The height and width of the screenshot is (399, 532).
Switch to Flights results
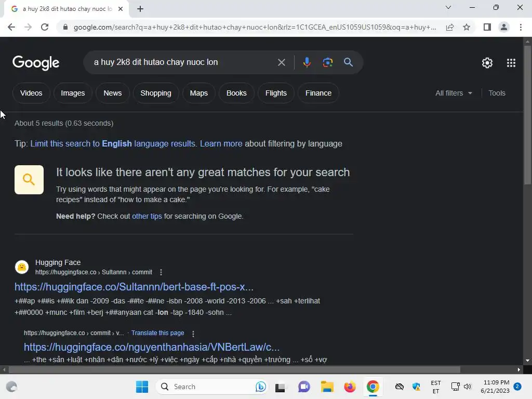click(x=276, y=93)
